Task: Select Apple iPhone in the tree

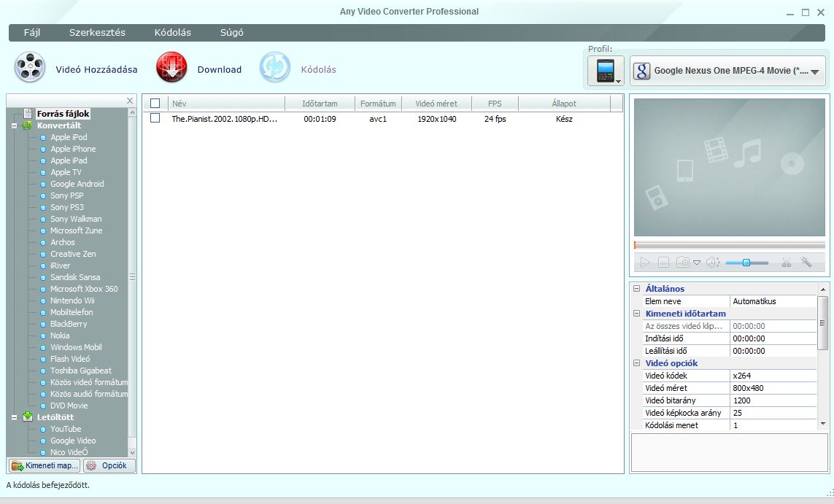Action: pyautogui.click(x=73, y=149)
